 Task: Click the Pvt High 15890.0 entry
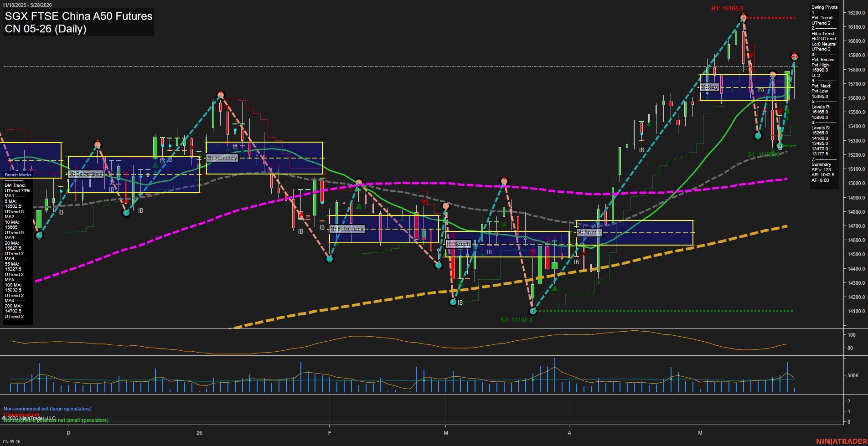[820, 67]
